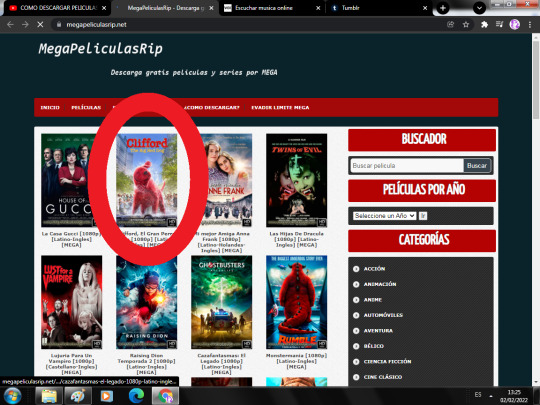Open the media player taskbar icon

(106, 396)
